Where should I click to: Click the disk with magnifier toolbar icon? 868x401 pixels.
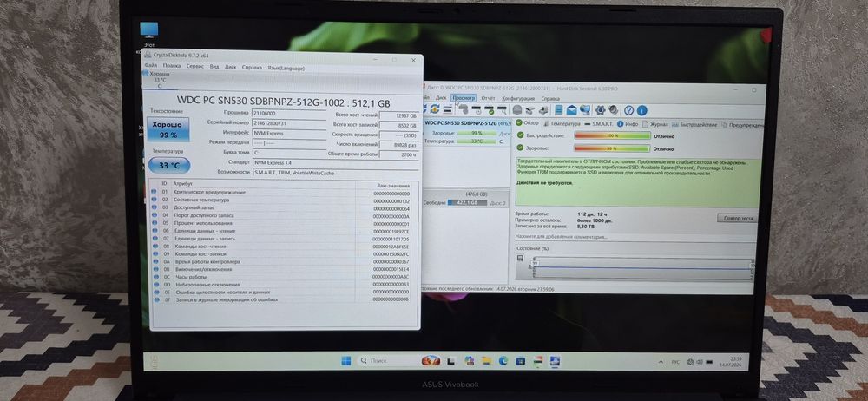(x=502, y=109)
